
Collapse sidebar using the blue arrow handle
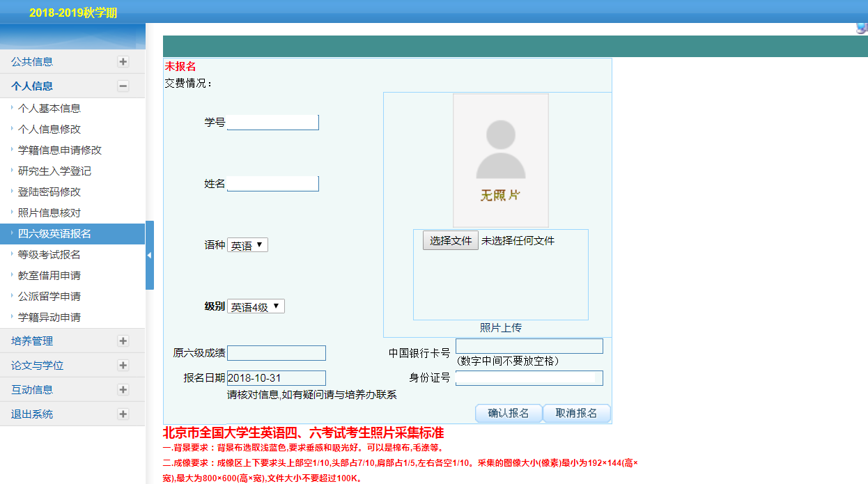(149, 255)
